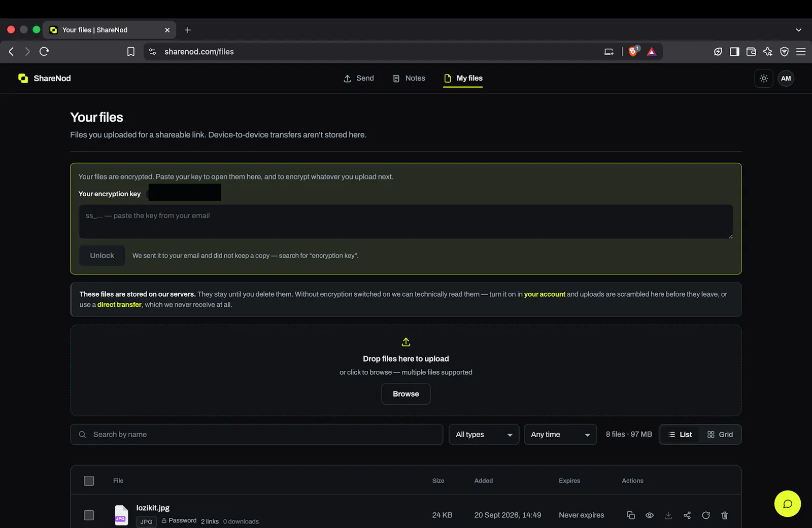Open the Send tab
Image resolution: width=812 pixels, height=528 pixels.
tap(359, 78)
